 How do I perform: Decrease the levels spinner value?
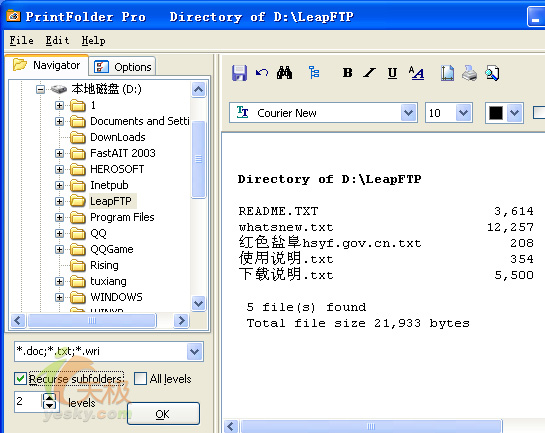click(x=50, y=406)
